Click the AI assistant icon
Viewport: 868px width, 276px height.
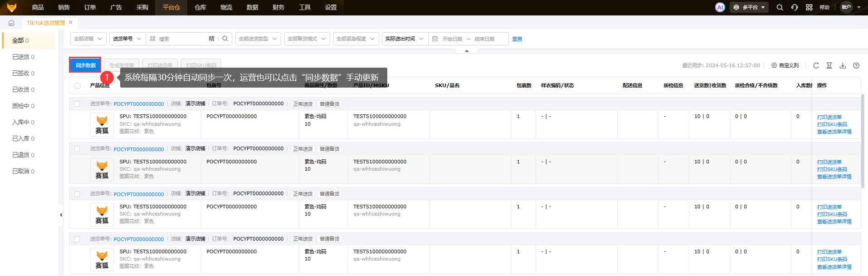(x=720, y=7)
